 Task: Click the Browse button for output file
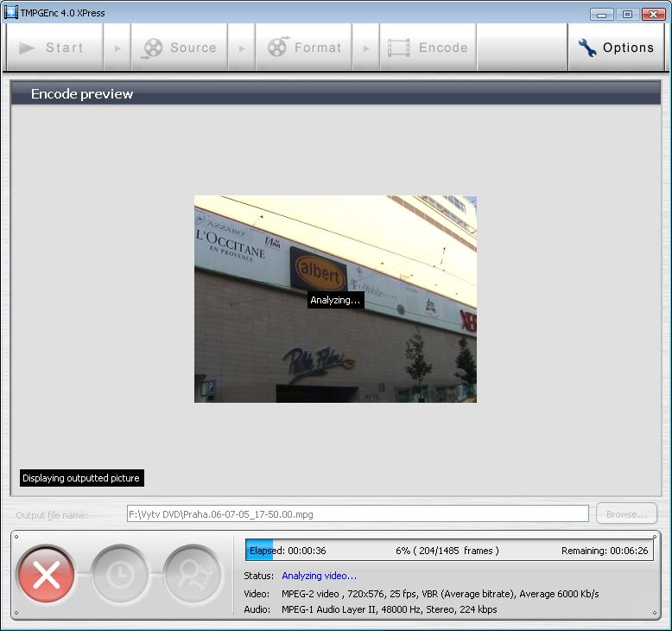626,513
